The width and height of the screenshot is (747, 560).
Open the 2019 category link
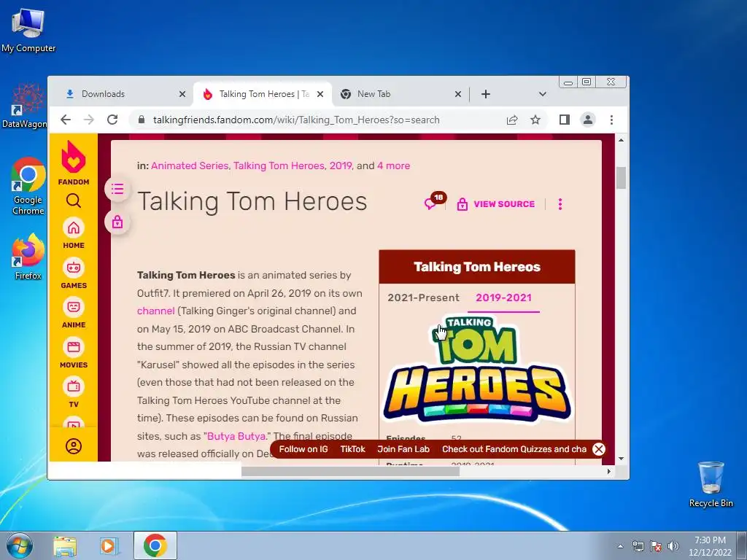click(x=341, y=166)
